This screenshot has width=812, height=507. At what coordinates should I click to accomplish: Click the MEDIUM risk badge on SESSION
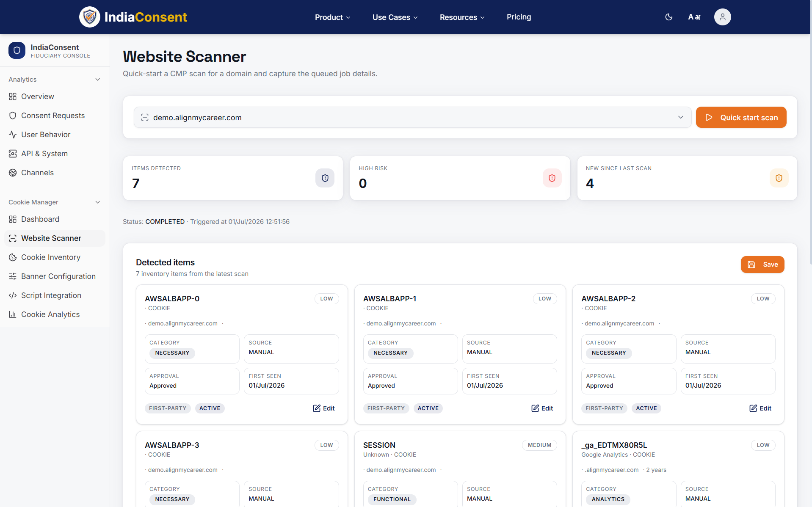[x=539, y=445]
